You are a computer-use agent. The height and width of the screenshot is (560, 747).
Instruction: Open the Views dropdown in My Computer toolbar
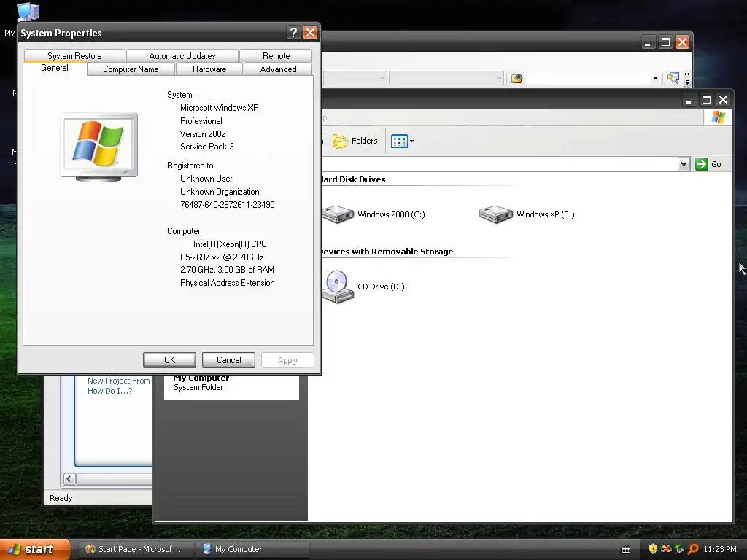coord(402,141)
